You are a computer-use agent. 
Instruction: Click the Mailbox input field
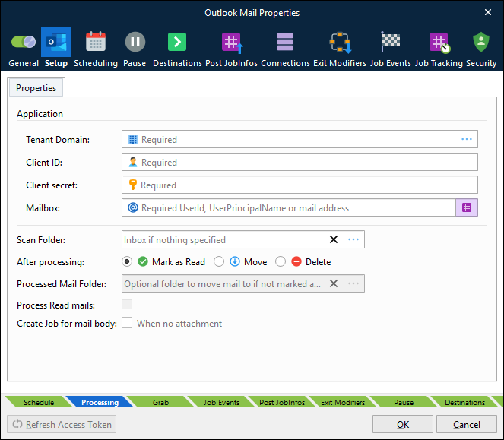pyautogui.click(x=289, y=207)
